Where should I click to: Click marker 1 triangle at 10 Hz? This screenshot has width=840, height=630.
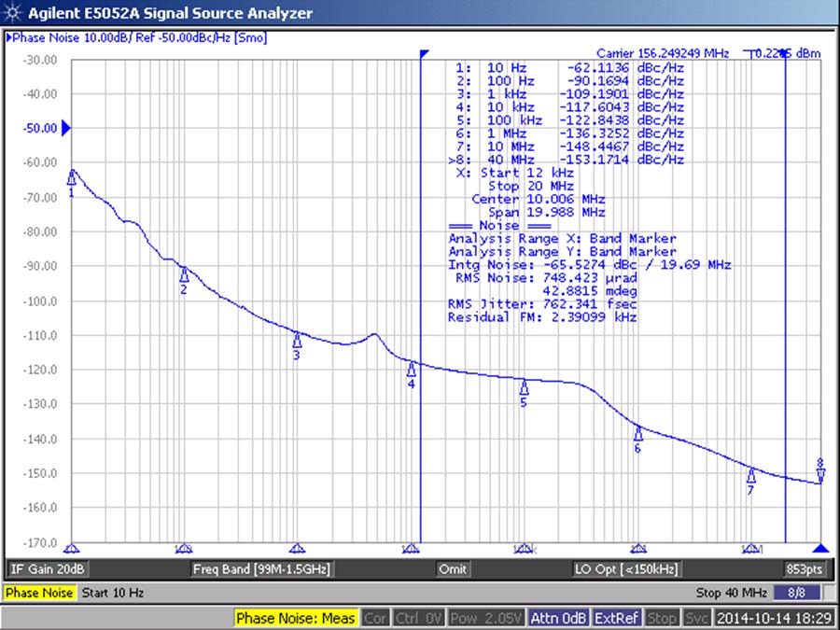[x=71, y=178]
